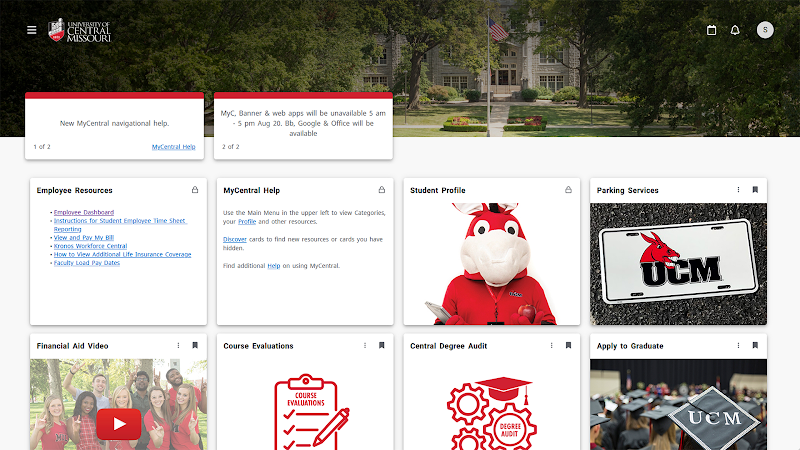Click the Central Degree Audit card title
The width and height of the screenshot is (800, 450).
click(x=448, y=346)
